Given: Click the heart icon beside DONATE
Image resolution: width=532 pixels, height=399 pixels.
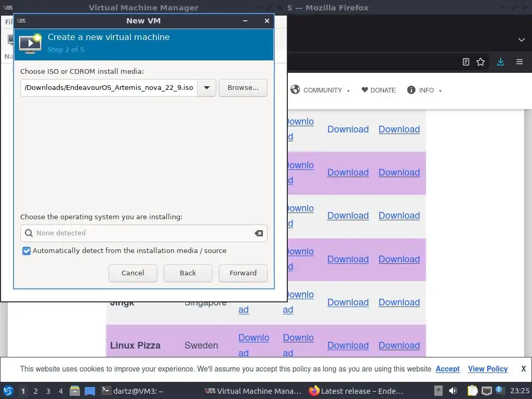Looking at the screenshot, I should click(x=365, y=90).
